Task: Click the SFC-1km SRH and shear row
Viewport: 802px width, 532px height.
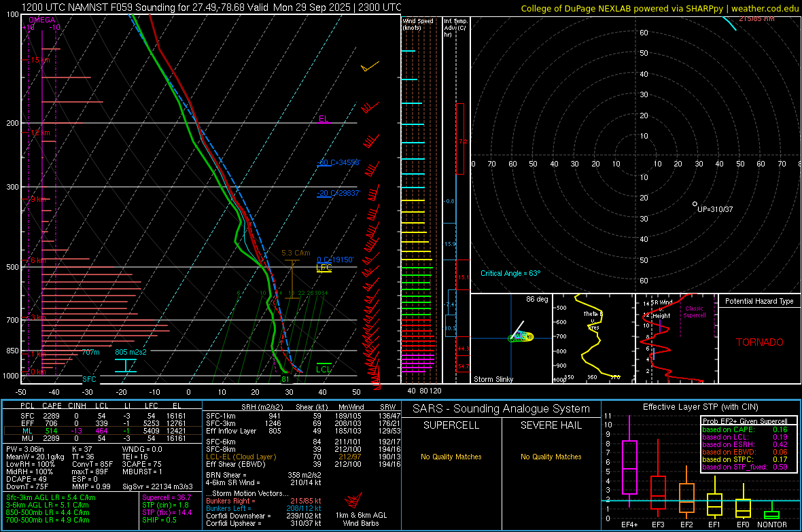Action: (303, 416)
